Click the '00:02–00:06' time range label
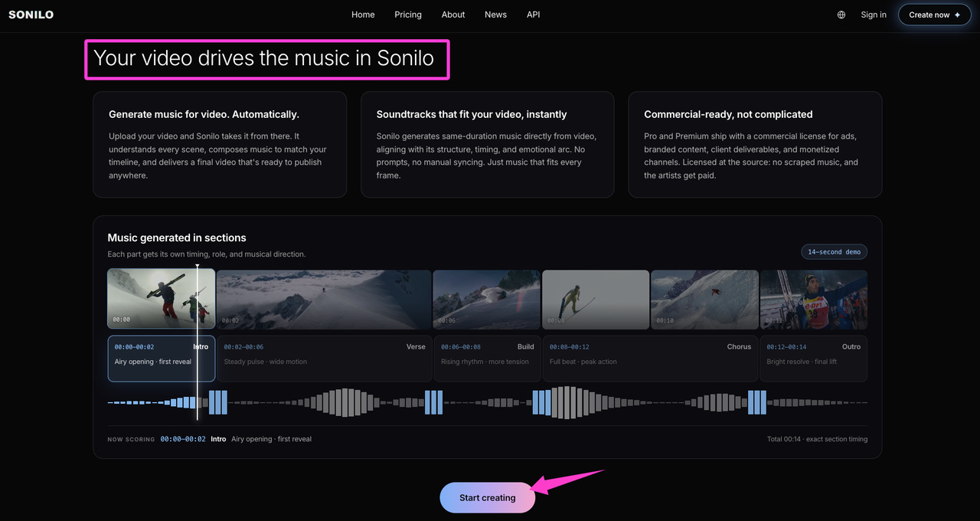 coord(243,347)
